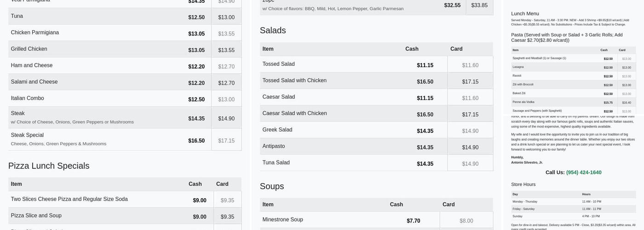The width and height of the screenshot is (644, 230).
Task: Click the Steak Special sub item
Action: (28, 135)
